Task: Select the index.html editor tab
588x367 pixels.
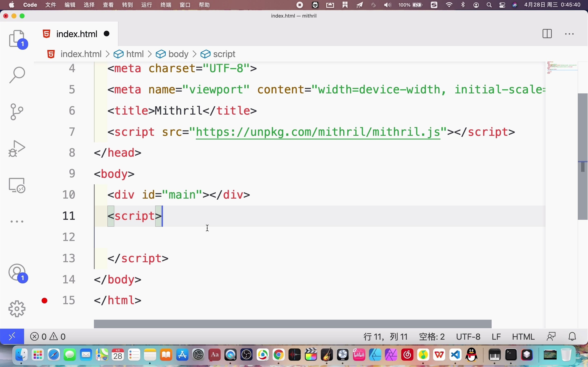Action: (x=77, y=34)
